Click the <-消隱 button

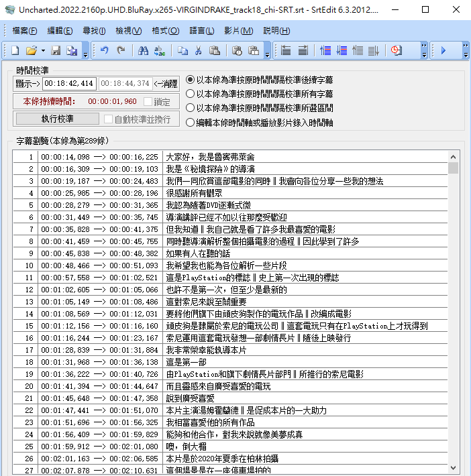[x=166, y=84]
